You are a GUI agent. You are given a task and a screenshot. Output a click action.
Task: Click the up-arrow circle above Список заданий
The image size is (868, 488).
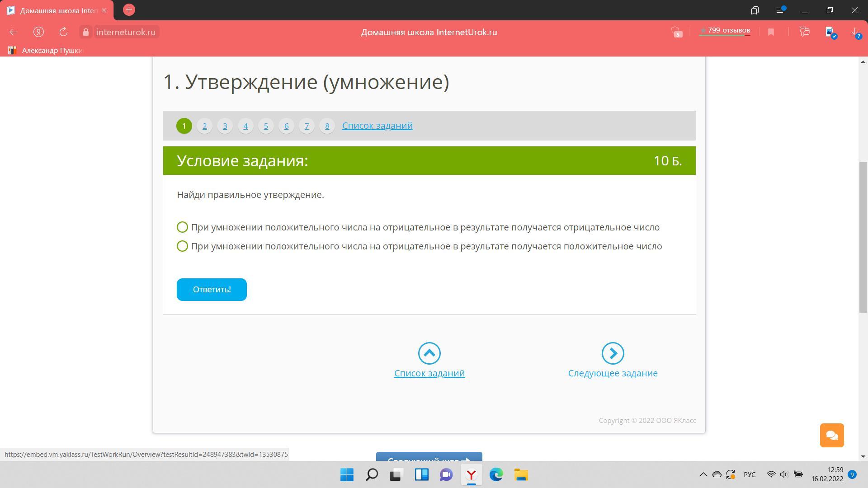click(x=429, y=353)
